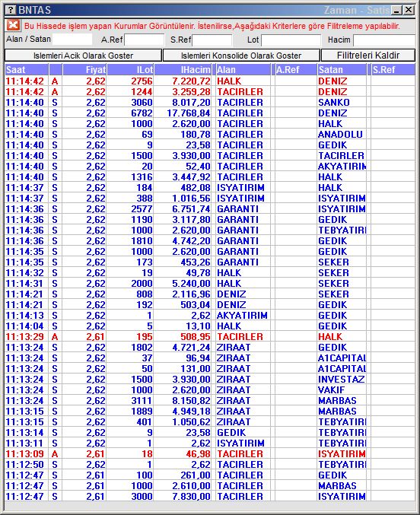Select buyer AKYATIRIM cell
Image resolution: width=420 pixels, height=515 pixels.
pos(243,315)
